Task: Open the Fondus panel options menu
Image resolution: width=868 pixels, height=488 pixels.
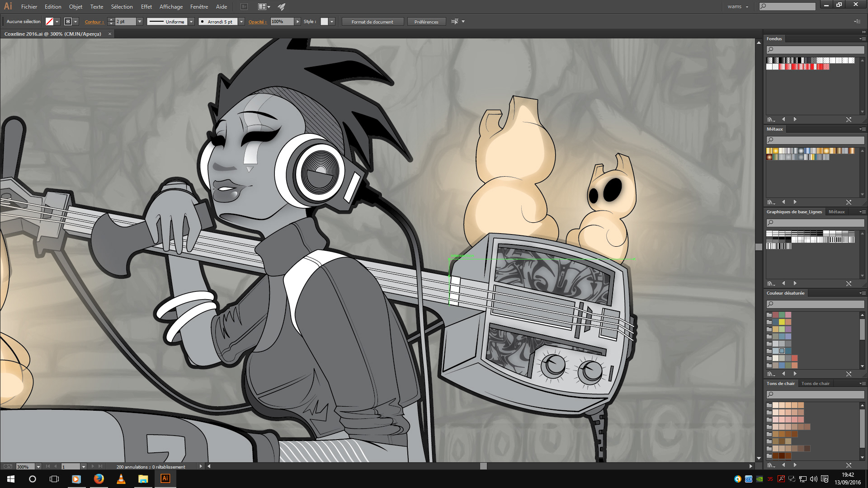Action: (863, 39)
